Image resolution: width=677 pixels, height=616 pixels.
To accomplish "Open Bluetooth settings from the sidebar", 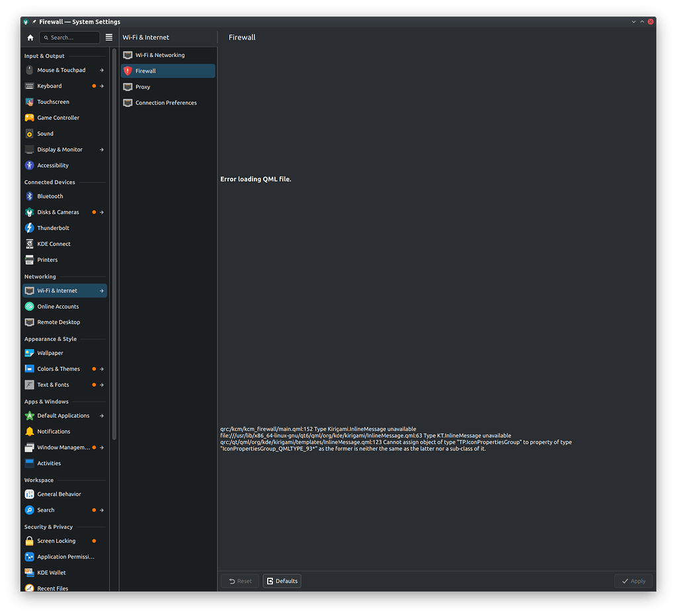I will 29,196.
